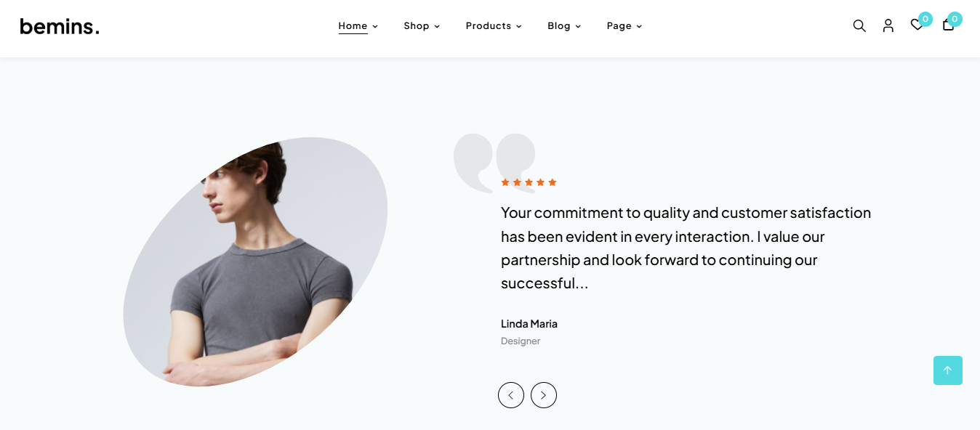The width and height of the screenshot is (980, 430).
Task: Expand the Home menu dropdown
Action: pos(358,26)
